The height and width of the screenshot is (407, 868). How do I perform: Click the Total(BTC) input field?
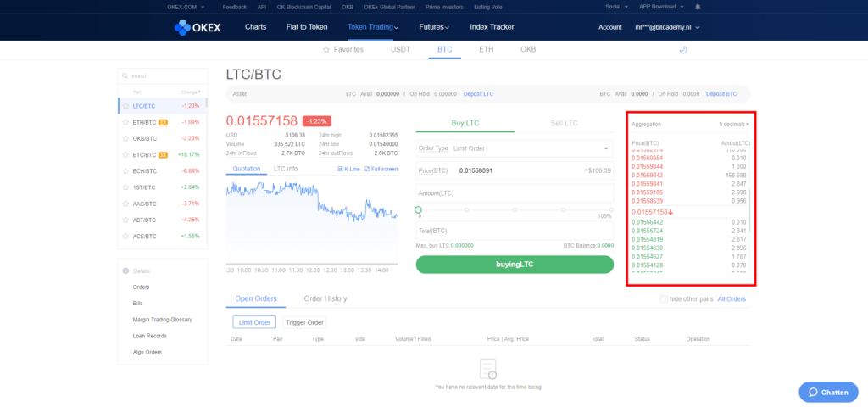pos(515,231)
